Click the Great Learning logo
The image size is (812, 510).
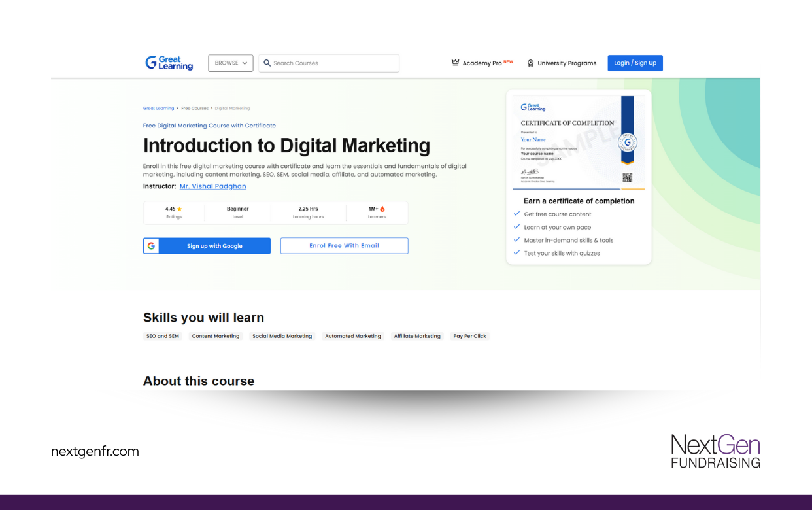click(x=169, y=63)
